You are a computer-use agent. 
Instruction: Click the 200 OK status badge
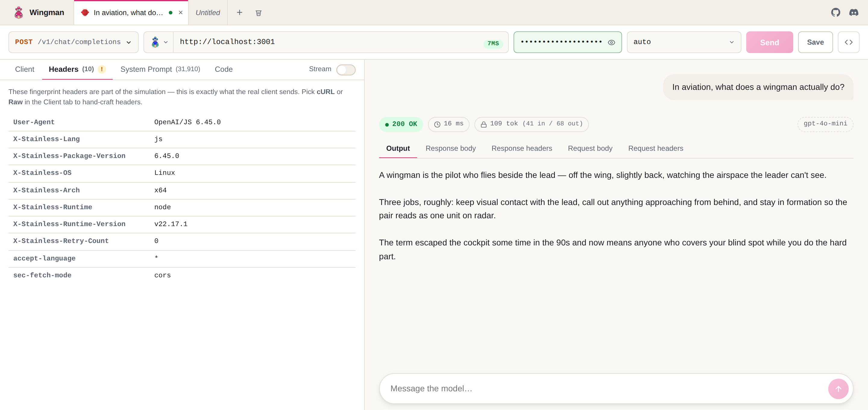tap(401, 124)
